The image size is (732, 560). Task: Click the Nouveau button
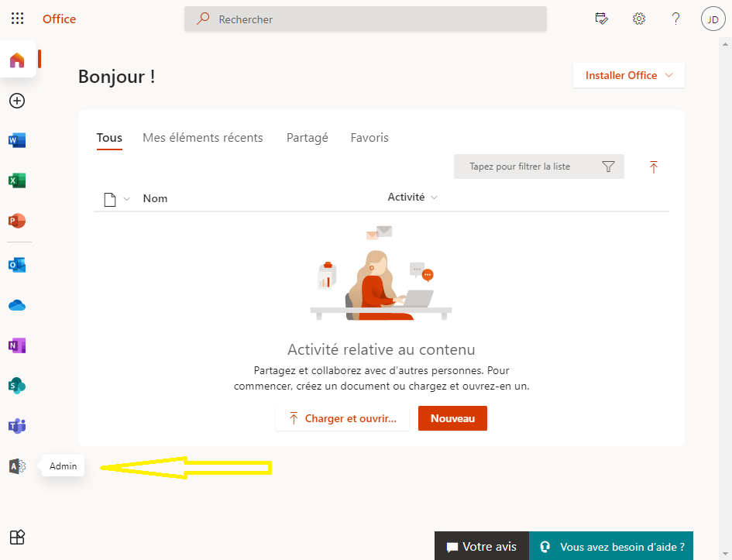(452, 418)
